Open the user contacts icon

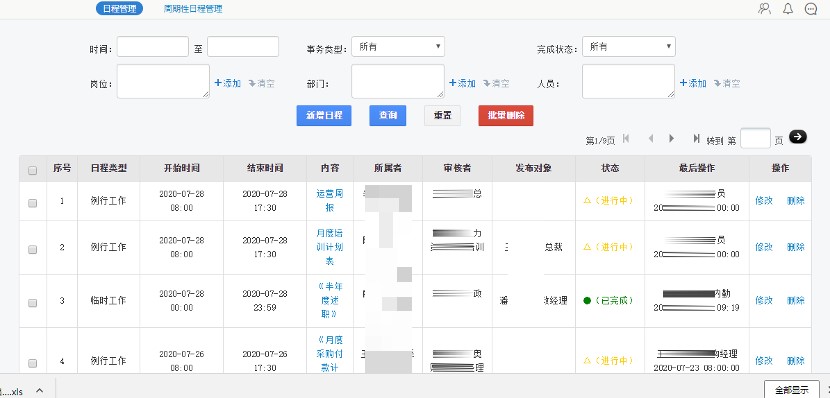click(764, 8)
